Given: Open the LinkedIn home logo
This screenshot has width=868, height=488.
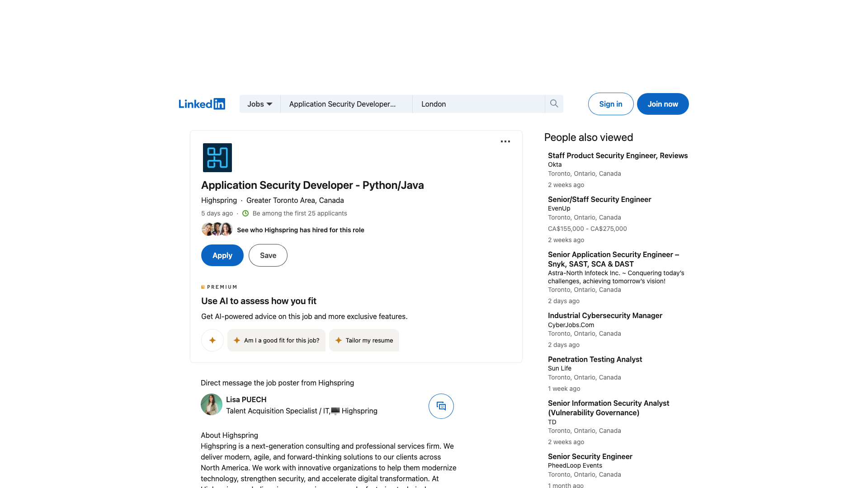Looking at the screenshot, I should click(x=202, y=104).
